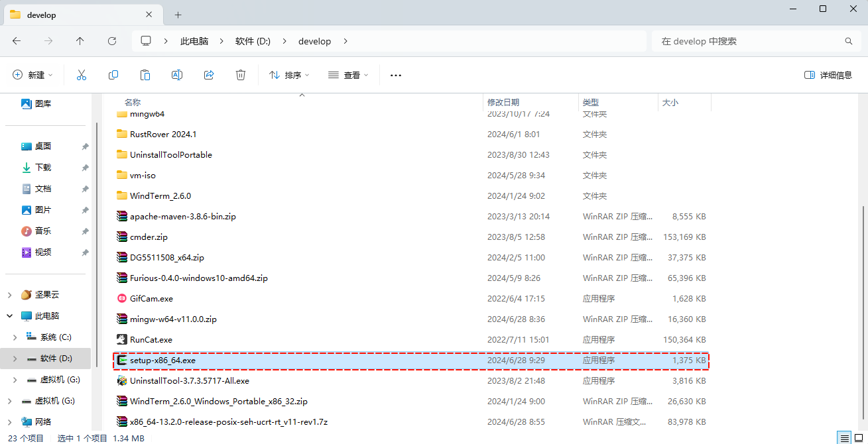The width and height of the screenshot is (868, 444).
Task: Click the 在 develop 中搜索 search box
Action: 749,41
